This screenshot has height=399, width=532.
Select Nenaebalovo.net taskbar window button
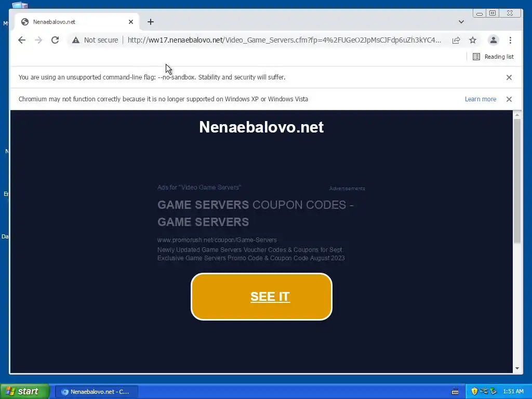[96, 392]
